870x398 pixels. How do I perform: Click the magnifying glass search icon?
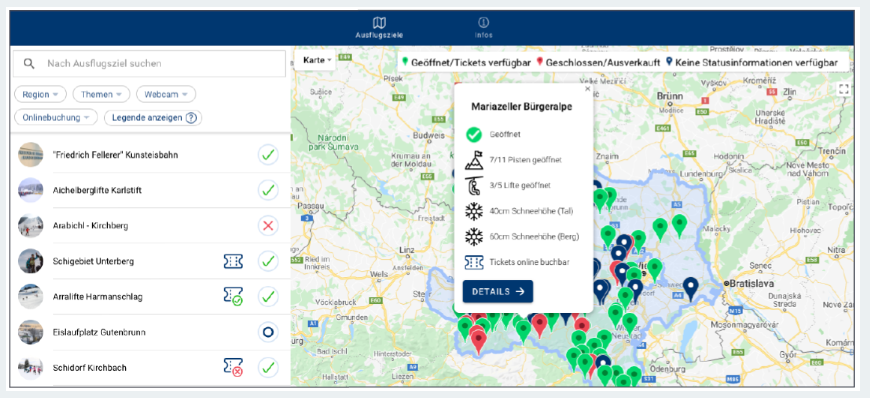pyautogui.click(x=29, y=64)
